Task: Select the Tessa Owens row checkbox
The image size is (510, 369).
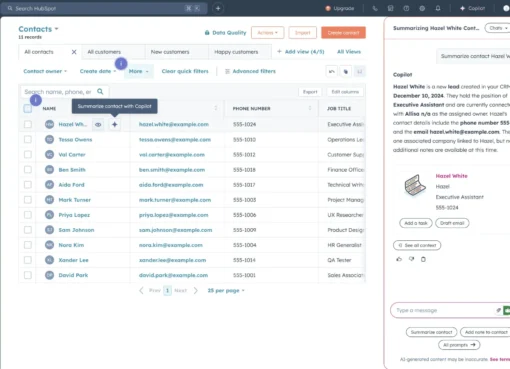Action: tap(28, 139)
